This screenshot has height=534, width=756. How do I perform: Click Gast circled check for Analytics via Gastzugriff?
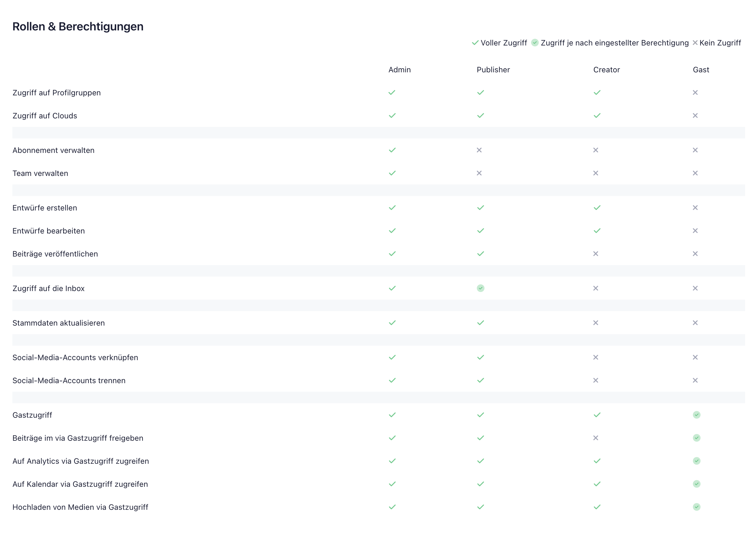point(696,461)
